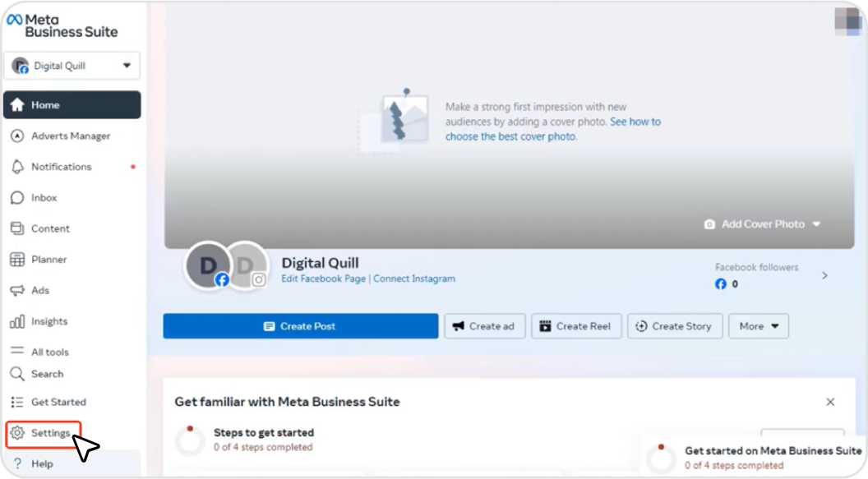This screenshot has height=479, width=868.
Task: Close the Get familiar panel
Action: (x=830, y=402)
